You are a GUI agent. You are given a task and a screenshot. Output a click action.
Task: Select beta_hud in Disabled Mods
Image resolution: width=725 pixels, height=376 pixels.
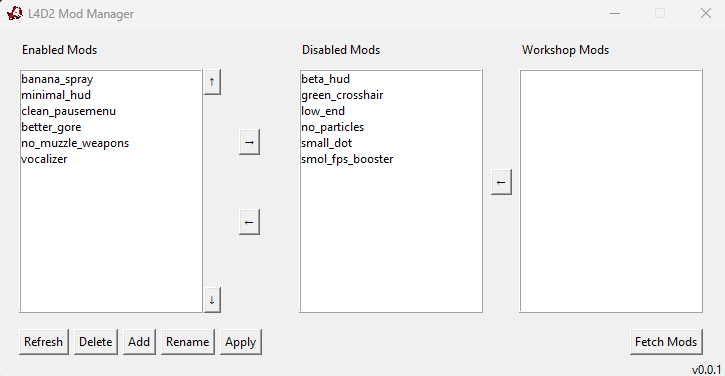(x=326, y=79)
